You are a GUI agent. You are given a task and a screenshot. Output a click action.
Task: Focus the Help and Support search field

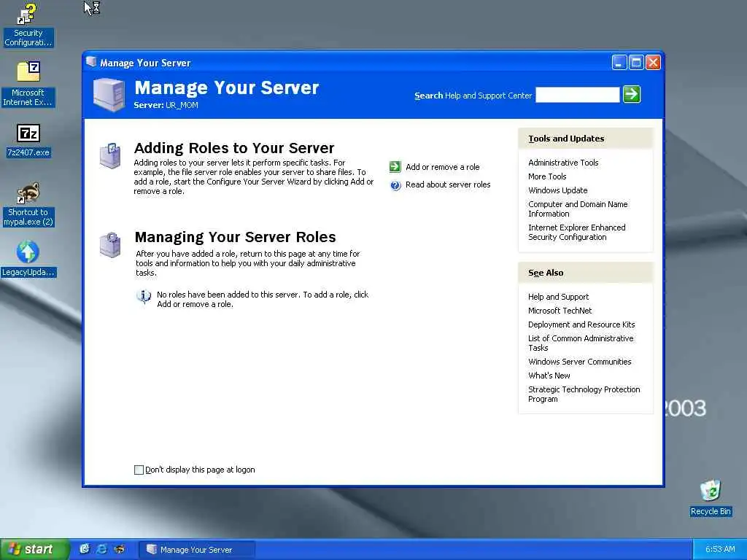(x=578, y=95)
